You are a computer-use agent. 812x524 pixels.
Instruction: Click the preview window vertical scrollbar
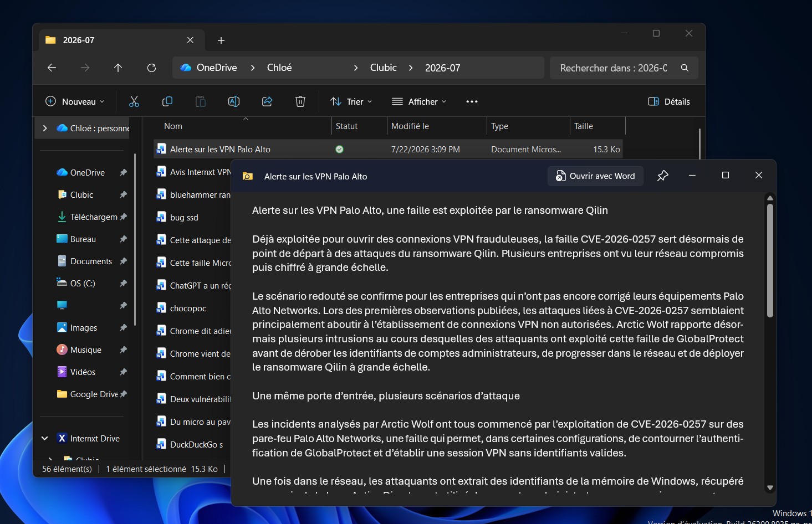tap(770, 260)
